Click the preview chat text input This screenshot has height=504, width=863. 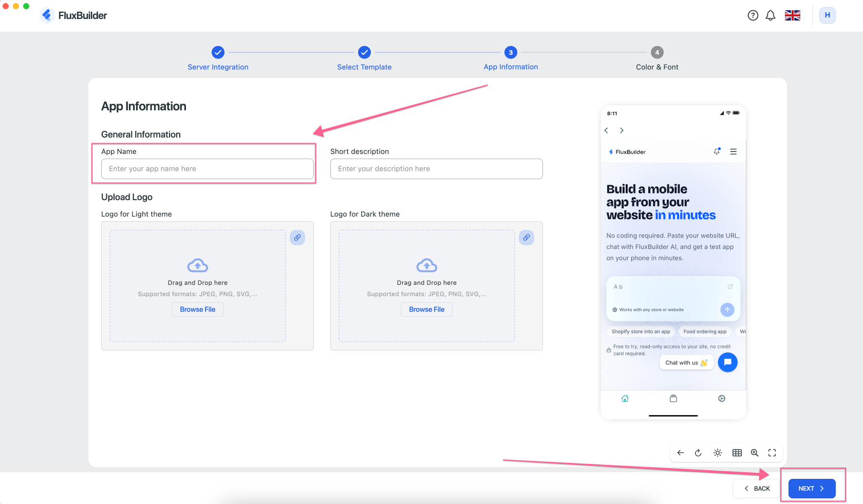pyautogui.click(x=668, y=287)
